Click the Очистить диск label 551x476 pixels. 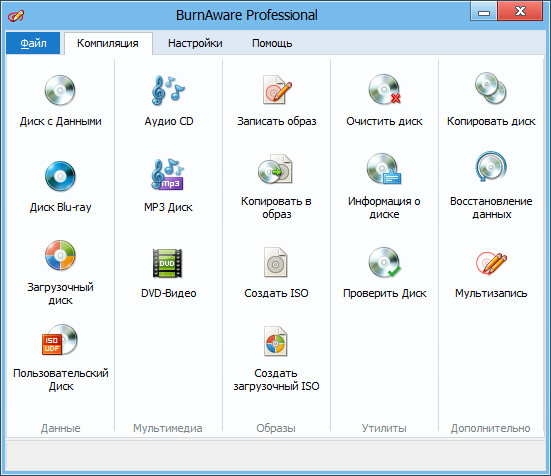point(384,121)
